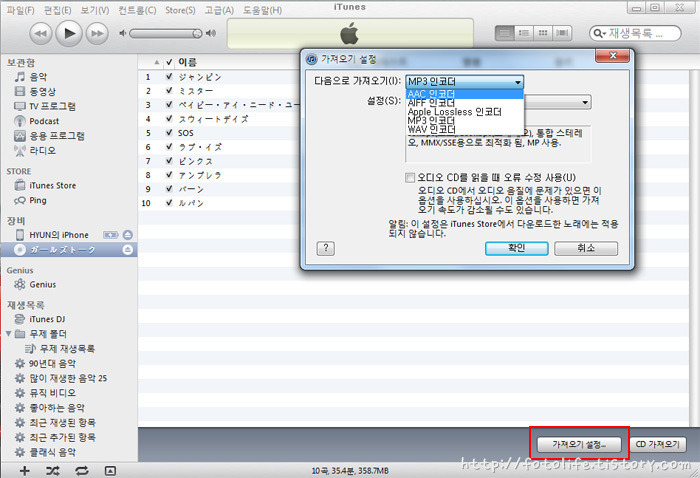The image size is (700, 478).
Task: Click the add playlist plus button
Action: point(25,471)
